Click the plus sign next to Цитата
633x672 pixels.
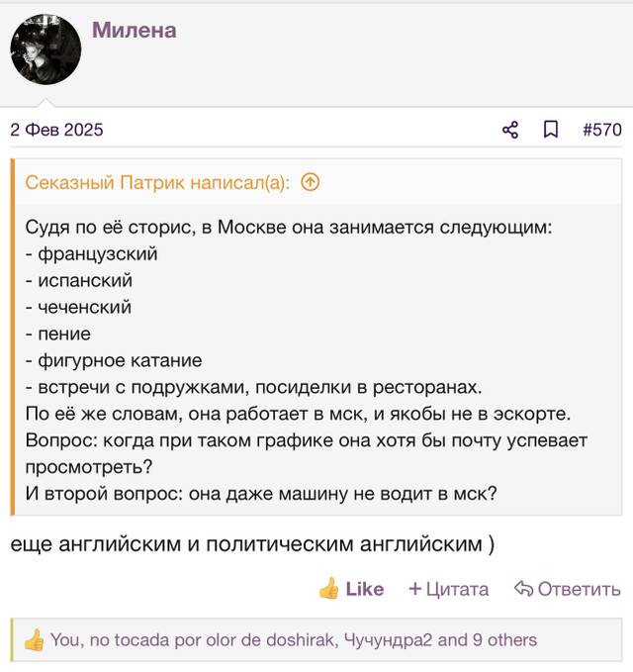[x=415, y=589]
